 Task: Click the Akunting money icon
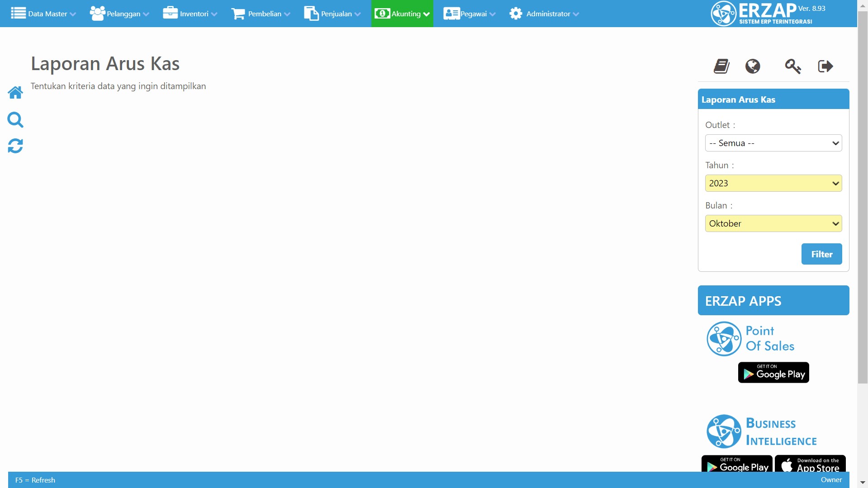coord(382,14)
